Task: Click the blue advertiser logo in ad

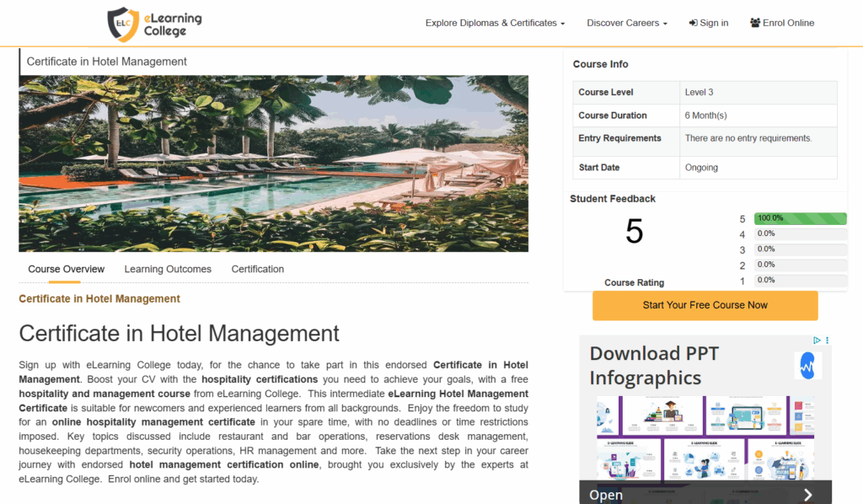Action: click(807, 365)
